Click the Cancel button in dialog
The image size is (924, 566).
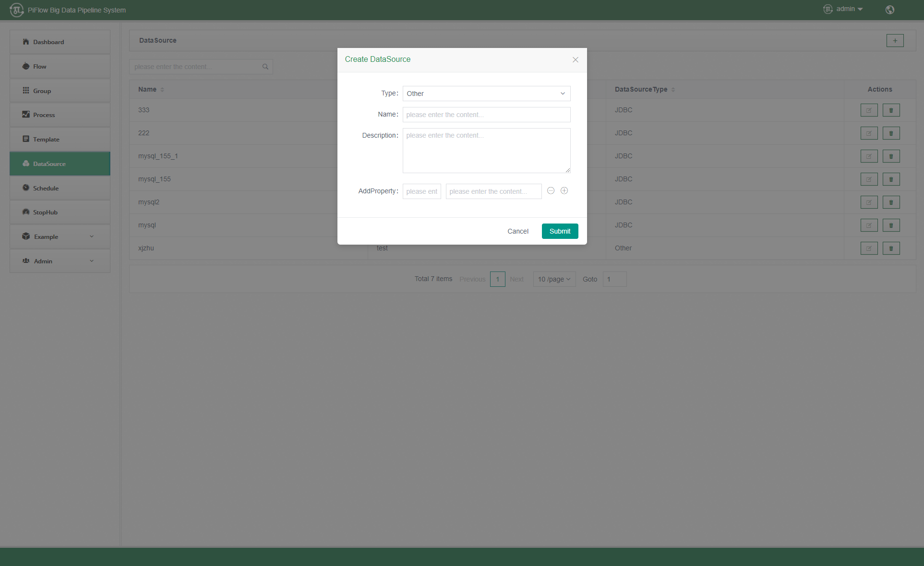pyautogui.click(x=518, y=231)
